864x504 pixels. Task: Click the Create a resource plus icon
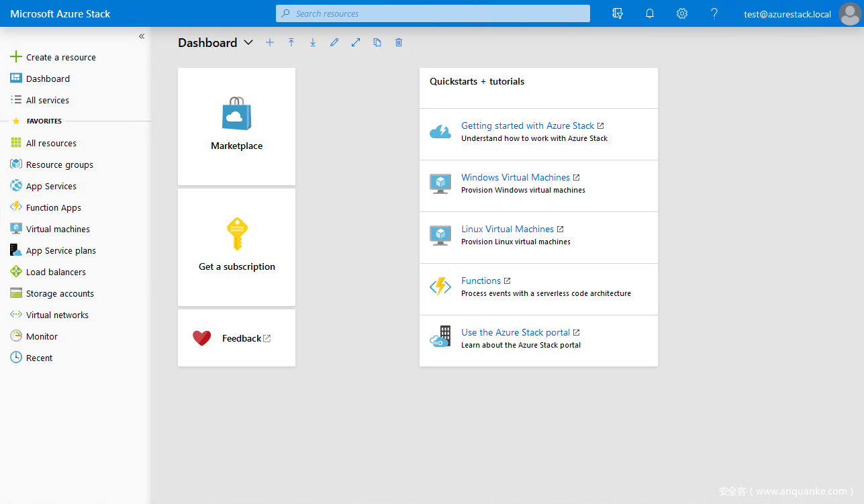click(16, 57)
